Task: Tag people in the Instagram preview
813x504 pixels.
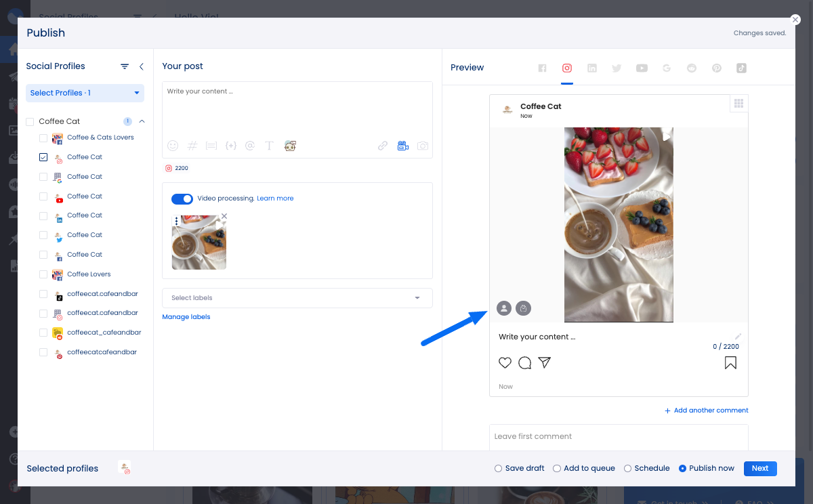Action: click(x=503, y=308)
